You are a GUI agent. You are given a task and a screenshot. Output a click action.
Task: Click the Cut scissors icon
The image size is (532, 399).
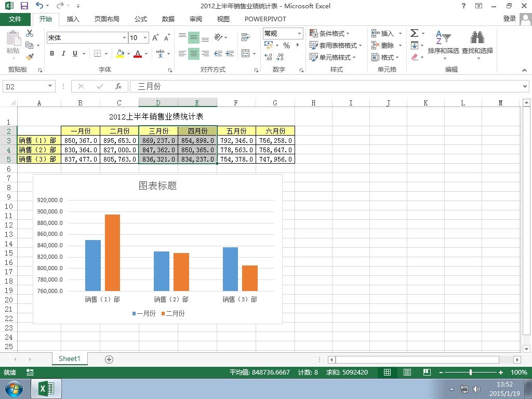pos(30,33)
